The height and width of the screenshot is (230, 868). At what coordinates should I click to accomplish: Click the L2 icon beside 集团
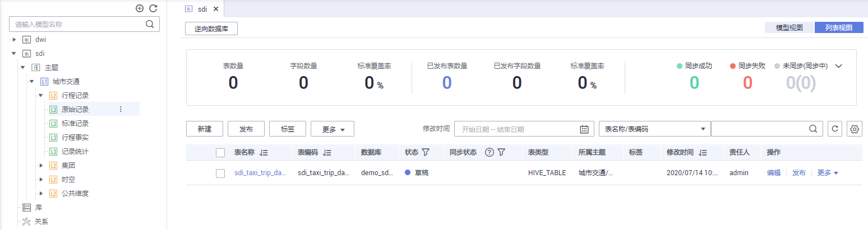53,166
